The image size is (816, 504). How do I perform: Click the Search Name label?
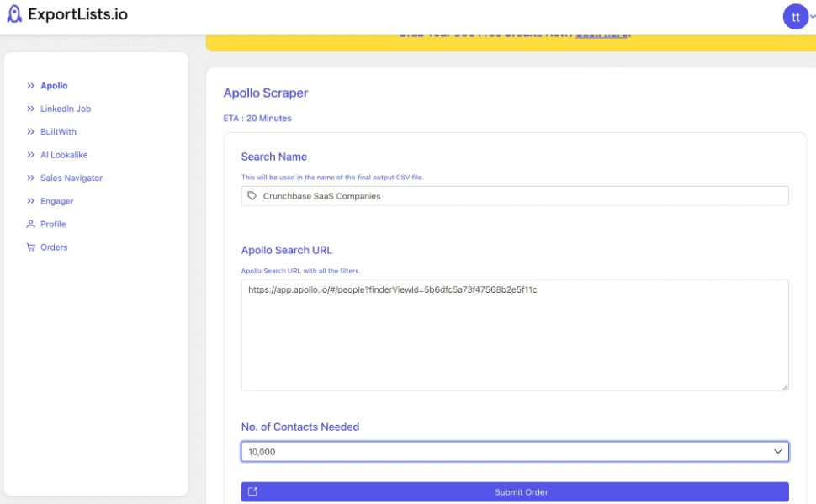273,157
